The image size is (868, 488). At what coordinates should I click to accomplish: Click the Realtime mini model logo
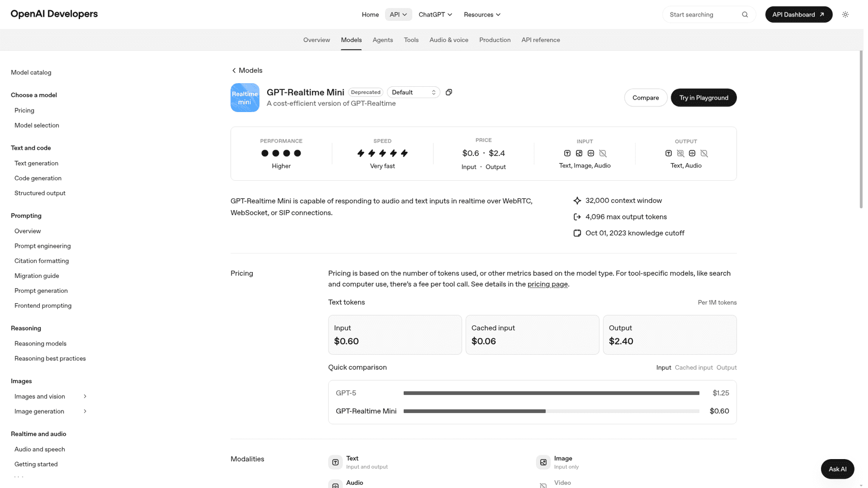tap(245, 98)
